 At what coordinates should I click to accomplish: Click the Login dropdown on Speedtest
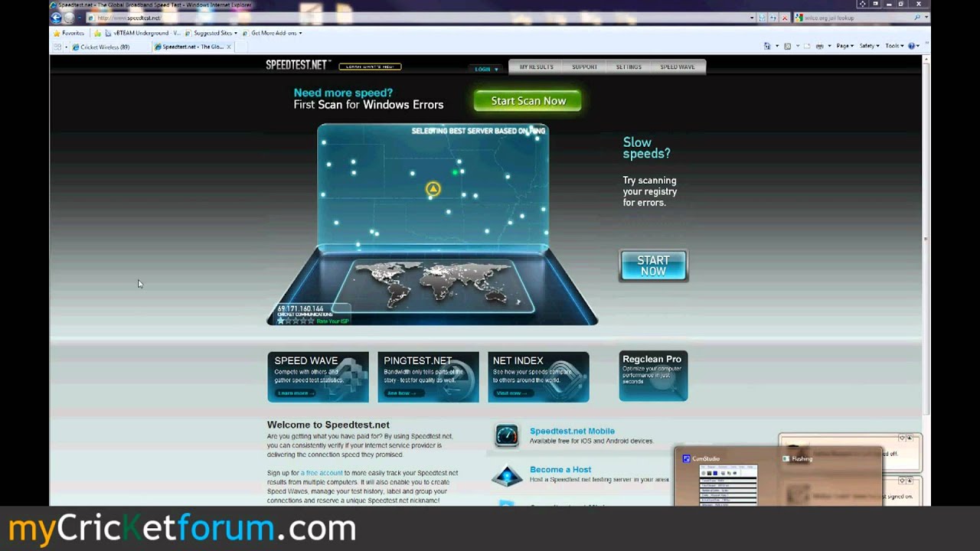tap(486, 69)
